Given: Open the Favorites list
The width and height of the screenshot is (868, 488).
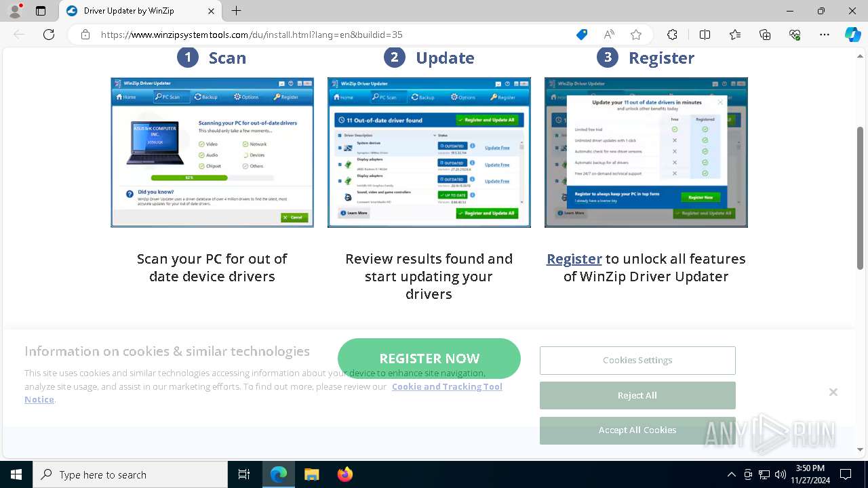Looking at the screenshot, I should point(735,35).
